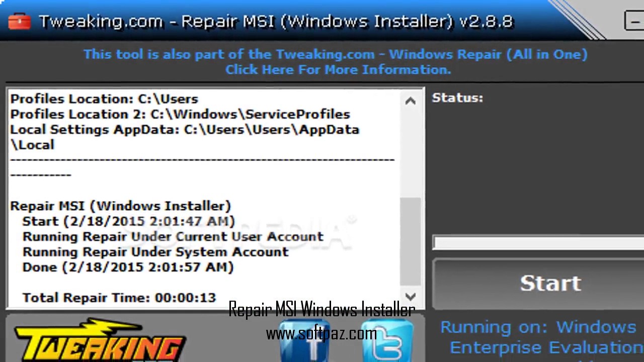This screenshot has height=362, width=644.
Task: Click the log scroll up arrow
Action: (x=410, y=101)
